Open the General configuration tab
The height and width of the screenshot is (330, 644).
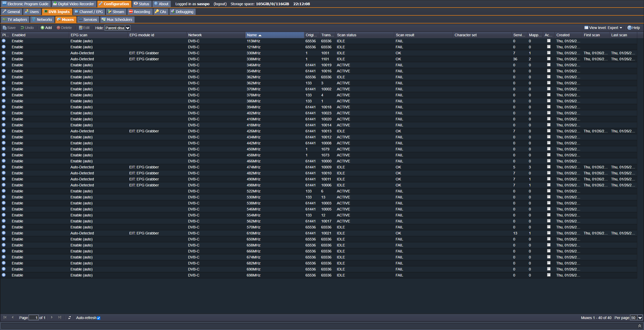coord(11,12)
